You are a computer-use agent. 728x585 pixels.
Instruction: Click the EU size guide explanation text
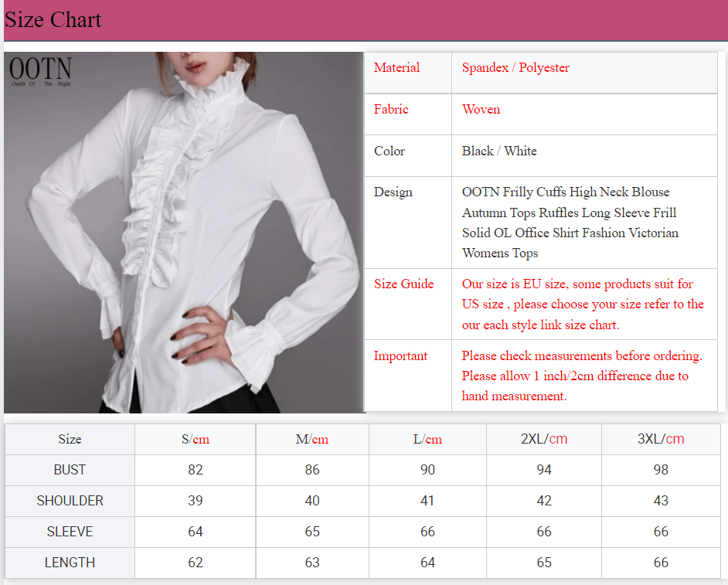(x=583, y=304)
